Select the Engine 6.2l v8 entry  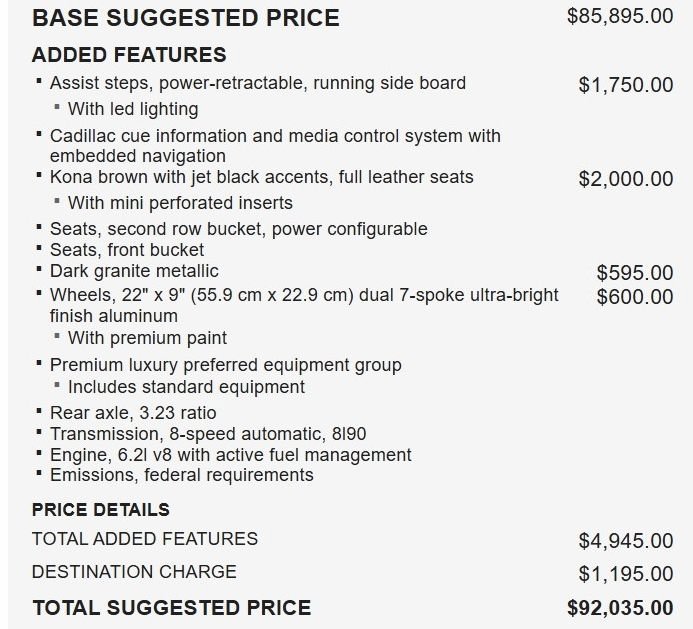tap(230, 455)
